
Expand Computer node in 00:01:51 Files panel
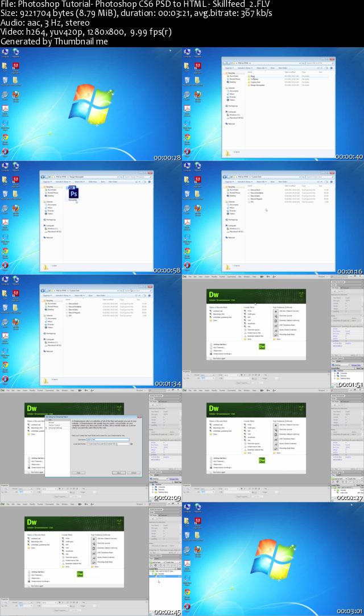(x=335, y=373)
